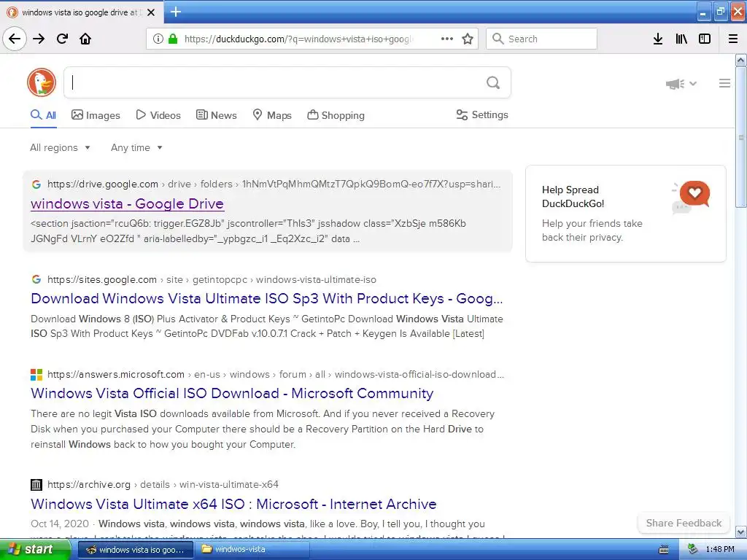Click the taskbar clock showing 1:48 PM
Image resolution: width=747 pixels, height=560 pixels.
click(x=720, y=550)
